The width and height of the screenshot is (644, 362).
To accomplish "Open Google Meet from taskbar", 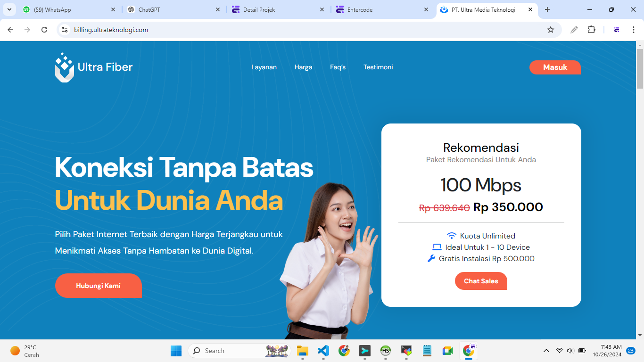I will click(447, 351).
